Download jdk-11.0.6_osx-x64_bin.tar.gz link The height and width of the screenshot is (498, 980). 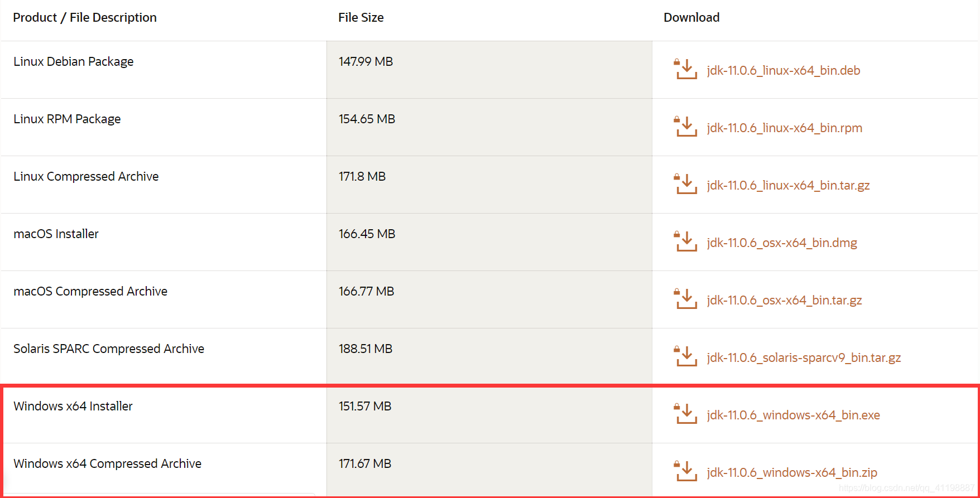coord(784,301)
